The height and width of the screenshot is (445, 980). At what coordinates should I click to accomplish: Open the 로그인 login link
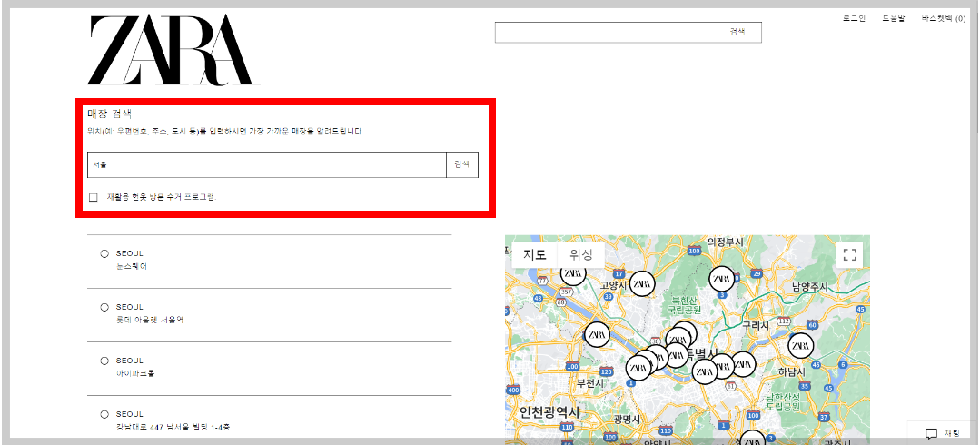pyautogui.click(x=854, y=19)
